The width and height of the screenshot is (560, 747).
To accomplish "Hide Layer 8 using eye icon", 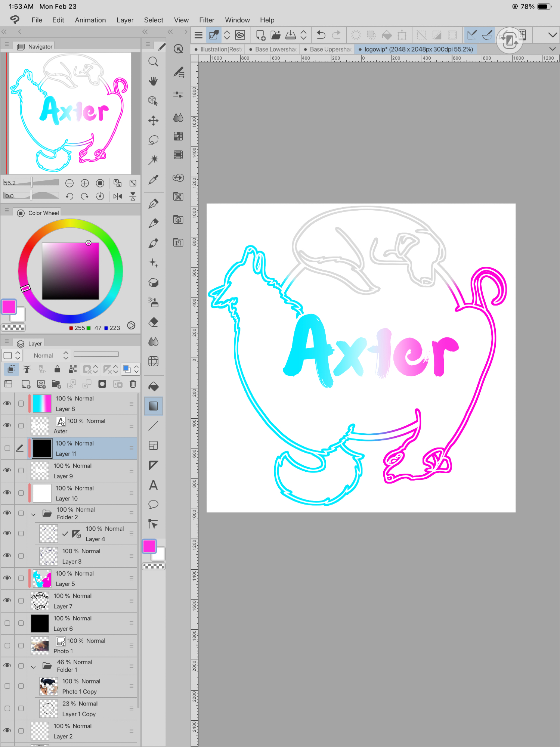I will click(7, 403).
